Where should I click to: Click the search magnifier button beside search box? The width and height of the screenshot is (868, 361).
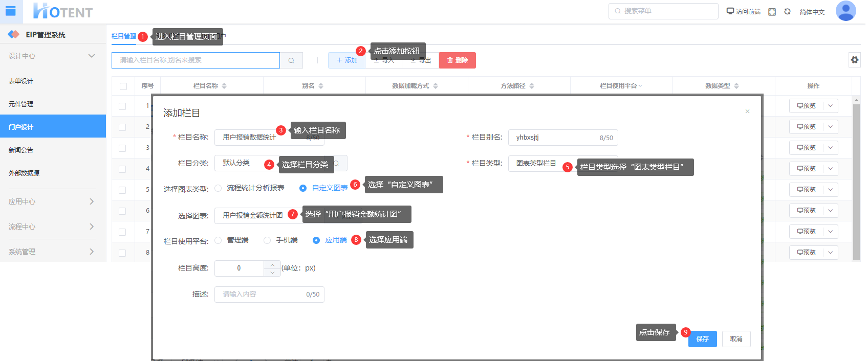[291, 60]
